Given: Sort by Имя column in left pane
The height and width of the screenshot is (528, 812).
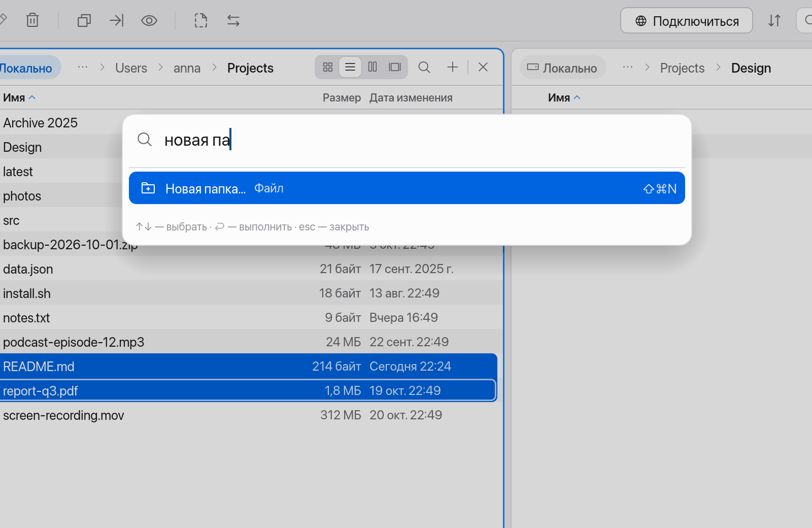Looking at the screenshot, I should click(19, 97).
